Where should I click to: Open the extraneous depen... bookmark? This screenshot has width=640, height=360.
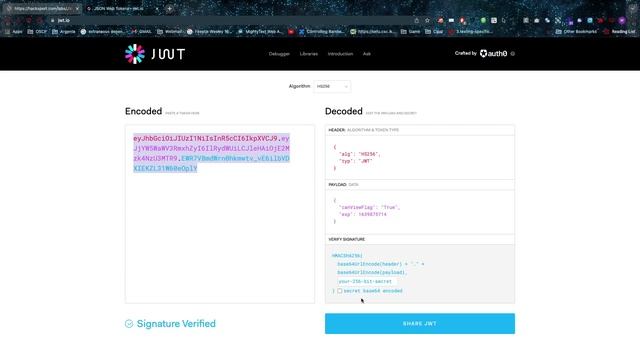pos(102,31)
